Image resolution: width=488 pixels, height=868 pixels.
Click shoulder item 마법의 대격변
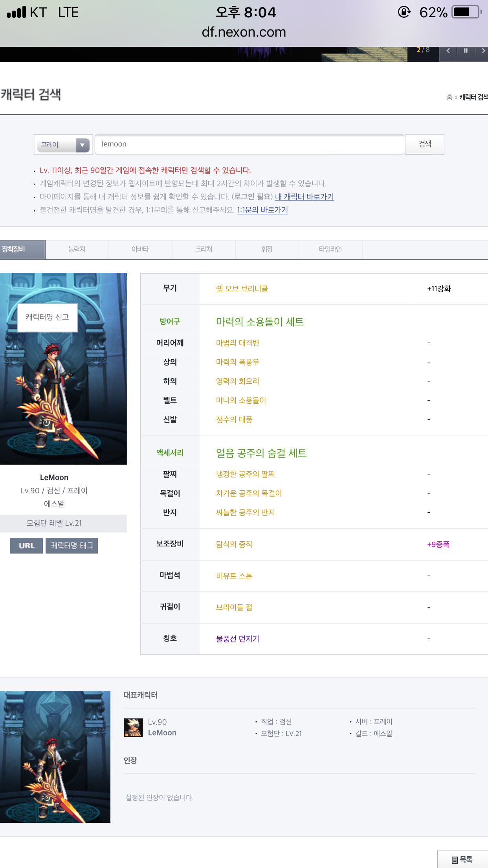click(x=238, y=343)
